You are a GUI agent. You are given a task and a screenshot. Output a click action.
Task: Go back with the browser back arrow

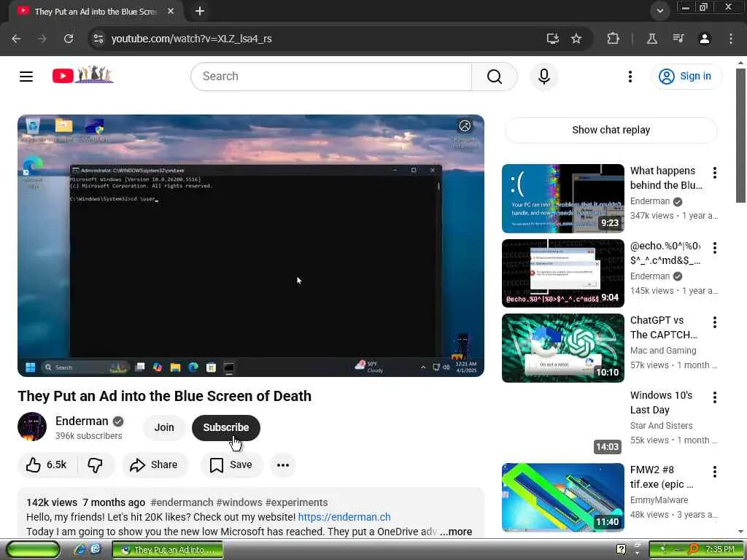point(16,39)
